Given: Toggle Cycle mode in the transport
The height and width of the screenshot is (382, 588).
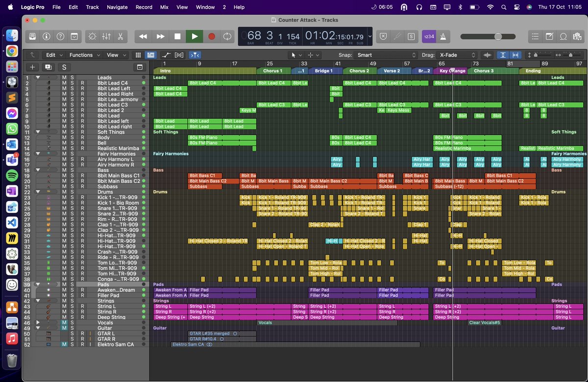Looking at the screenshot, I should click(x=227, y=36).
